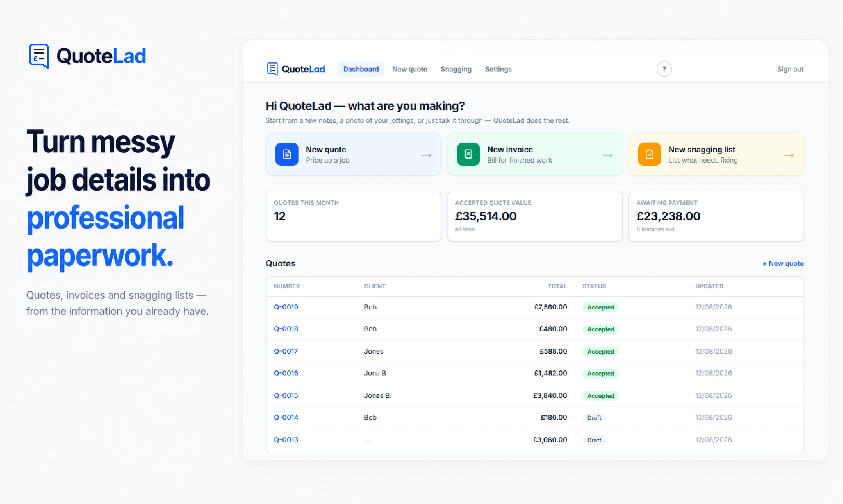
Task: Open help via the question mark icon
Action: [x=664, y=69]
